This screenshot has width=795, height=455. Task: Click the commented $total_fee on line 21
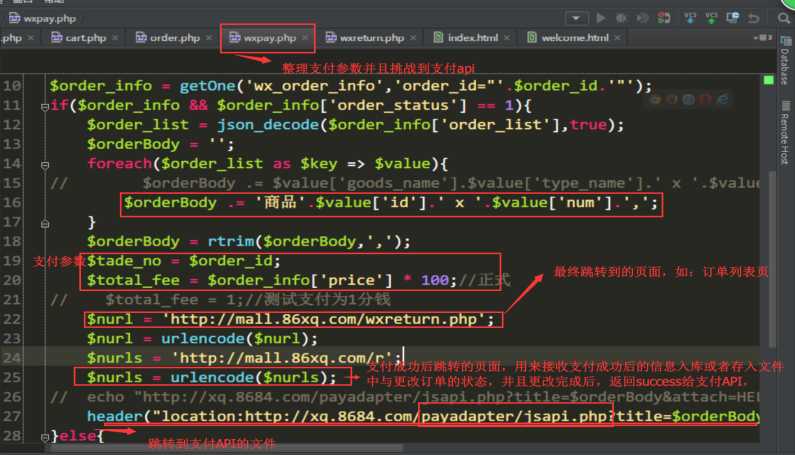pos(221,299)
